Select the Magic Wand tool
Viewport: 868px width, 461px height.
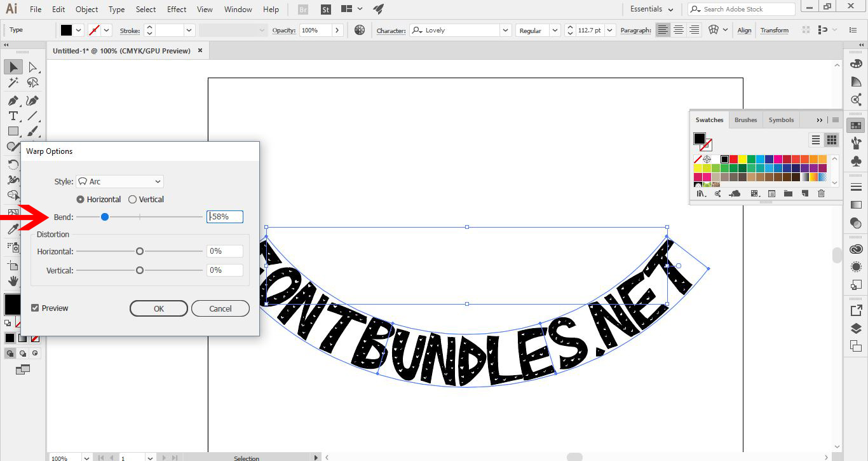(13, 83)
